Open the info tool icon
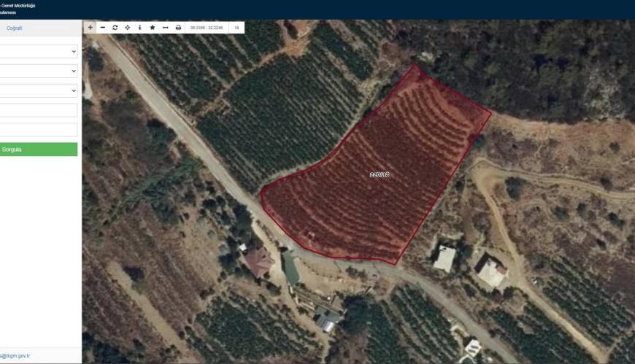 pos(139,27)
